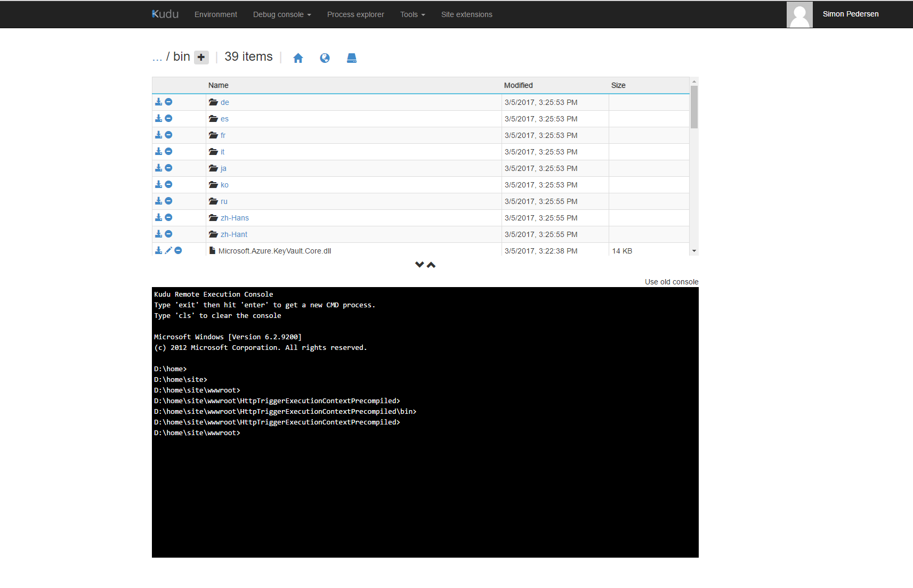Screen dimensions: 913x588
Task: Open Process explorer page
Action: pyautogui.click(x=355, y=14)
